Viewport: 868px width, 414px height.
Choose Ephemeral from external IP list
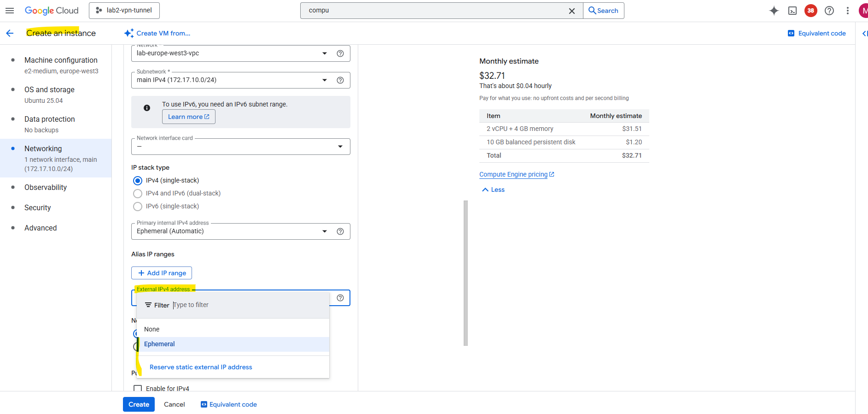(159, 344)
